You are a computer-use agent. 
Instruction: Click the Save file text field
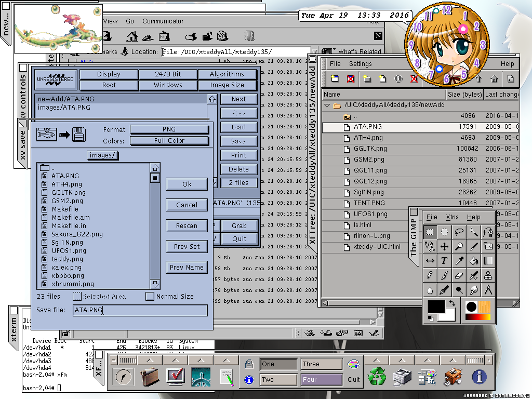tap(139, 310)
